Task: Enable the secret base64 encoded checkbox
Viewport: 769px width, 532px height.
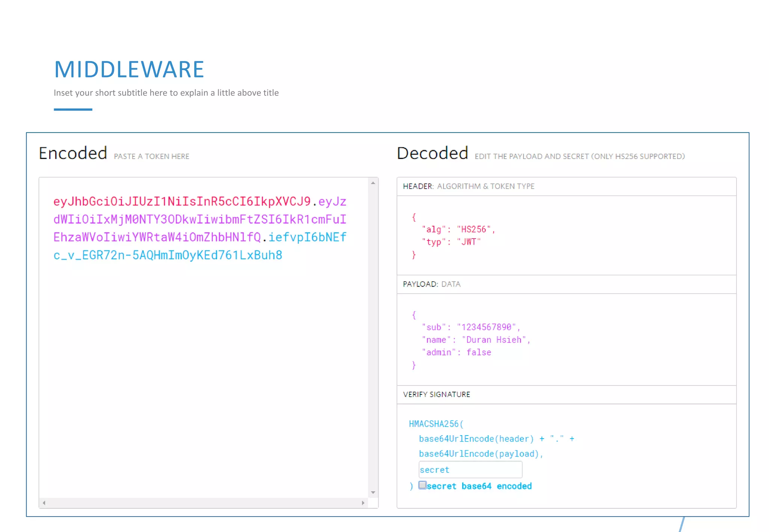Action: point(422,485)
